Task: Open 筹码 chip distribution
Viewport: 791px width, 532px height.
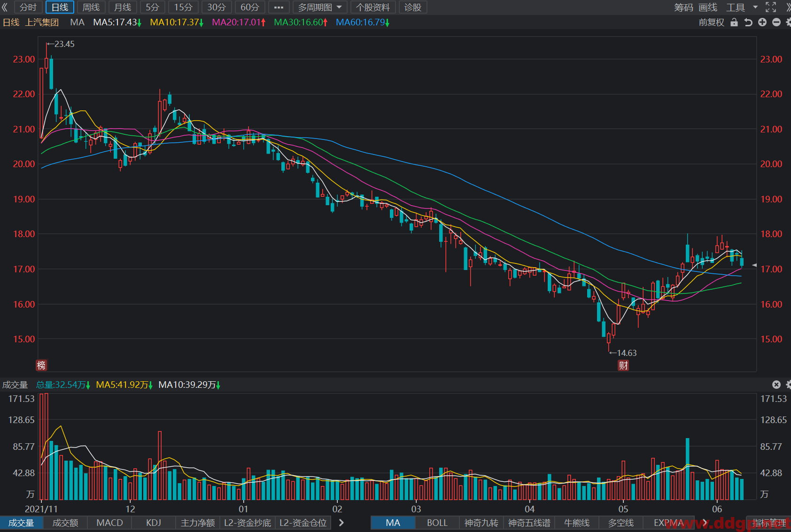Action: (684, 7)
